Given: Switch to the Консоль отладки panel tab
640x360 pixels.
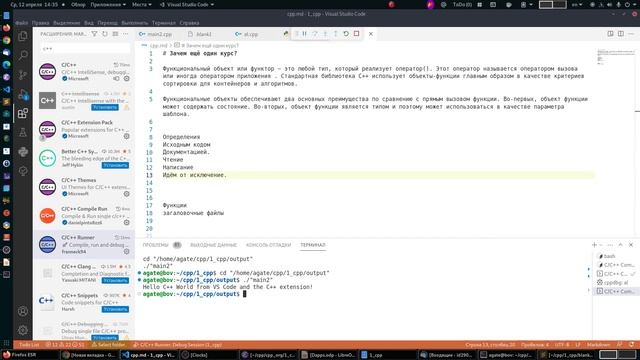Looking at the screenshot, I should (268, 245).
